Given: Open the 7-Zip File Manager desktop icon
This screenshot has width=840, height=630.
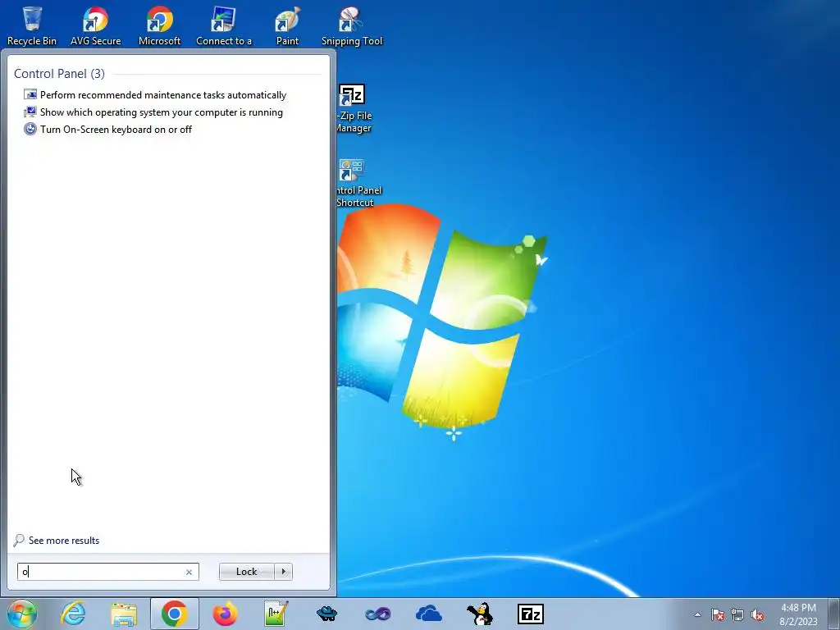Looking at the screenshot, I should pyautogui.click(x=354, y=108).
